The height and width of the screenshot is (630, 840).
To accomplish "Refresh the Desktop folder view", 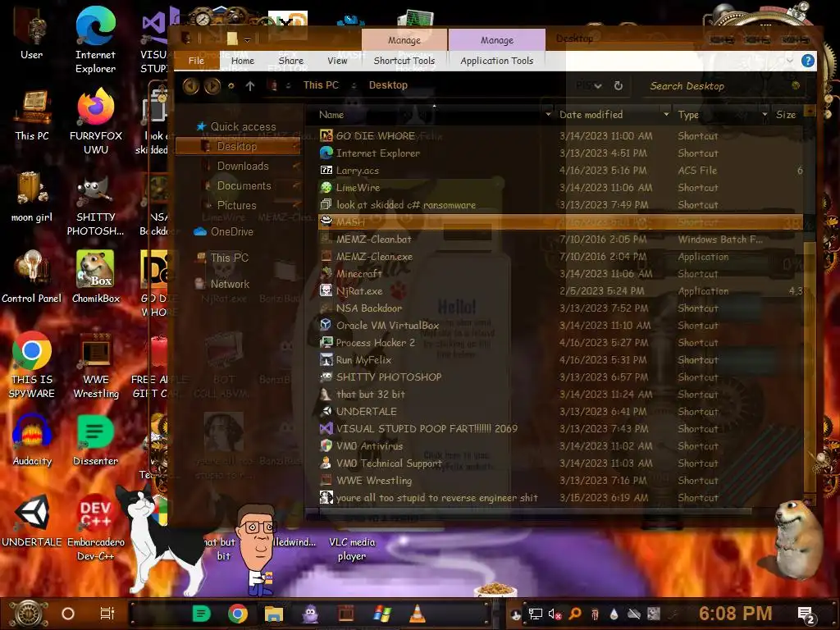I will click(619, 85).
